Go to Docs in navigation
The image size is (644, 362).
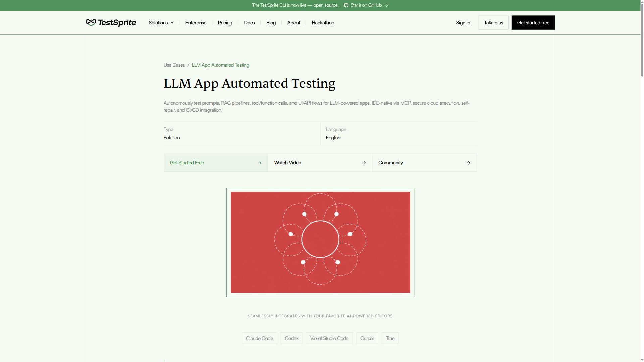tap(249, 23)
